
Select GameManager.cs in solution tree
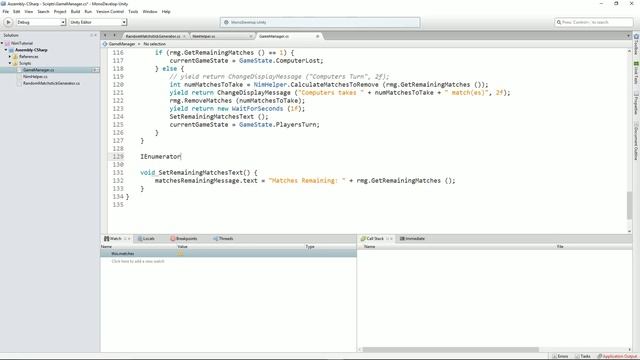pyautogui.click(x=38, y=70)
